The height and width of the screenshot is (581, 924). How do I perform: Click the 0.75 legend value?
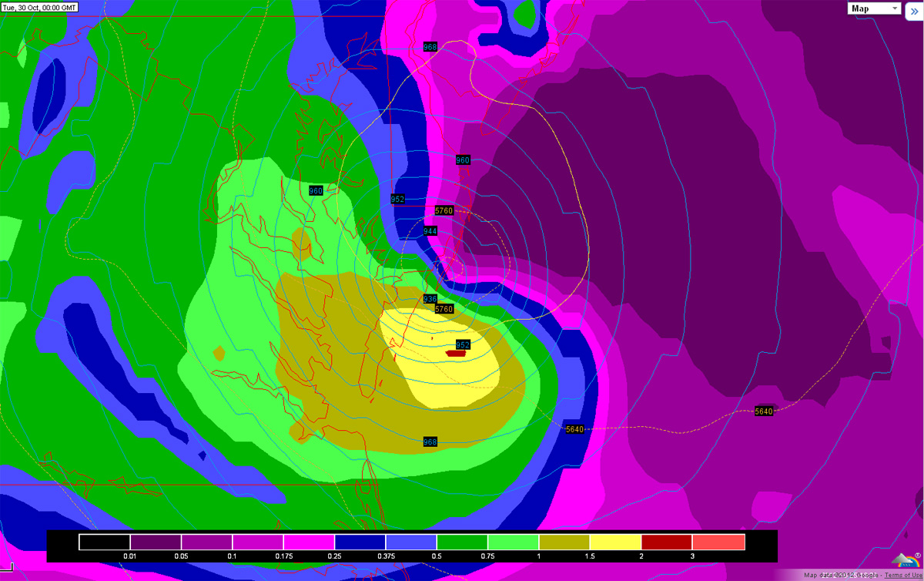coord(488,556)
